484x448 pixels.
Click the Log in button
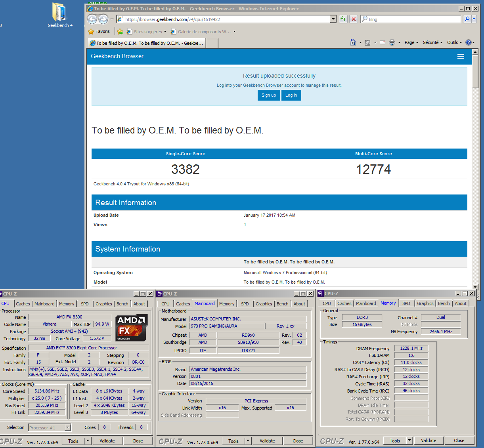(291, 95)
